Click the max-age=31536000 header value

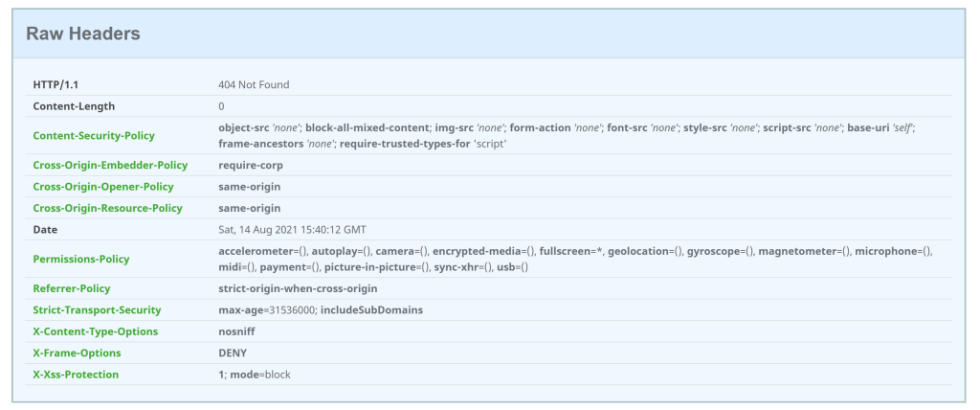pos(268,309)
